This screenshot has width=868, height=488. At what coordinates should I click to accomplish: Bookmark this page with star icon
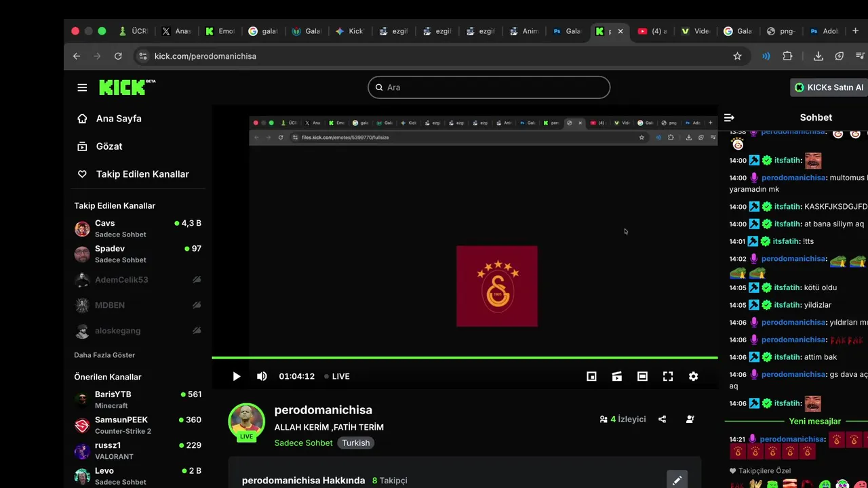point(737,56)
